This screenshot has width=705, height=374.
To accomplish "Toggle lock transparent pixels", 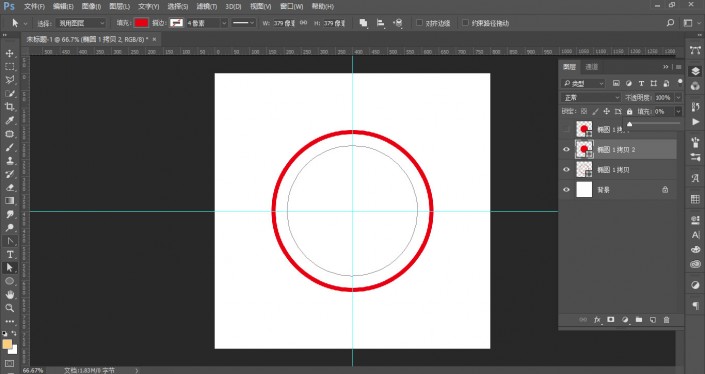I will (584, 111).
